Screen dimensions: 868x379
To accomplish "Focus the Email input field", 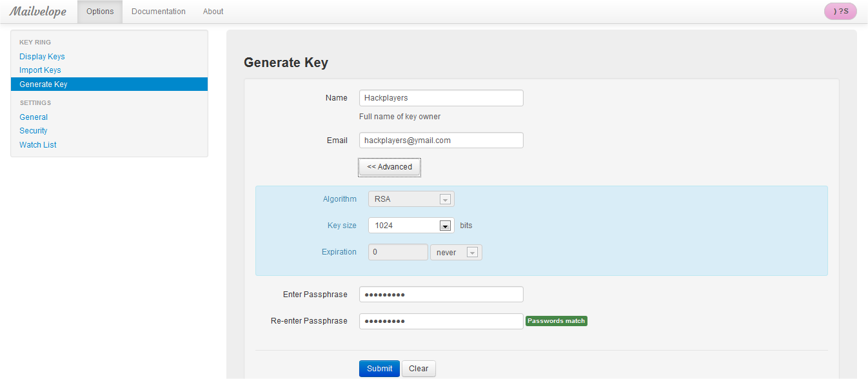I will coord(441,141).
